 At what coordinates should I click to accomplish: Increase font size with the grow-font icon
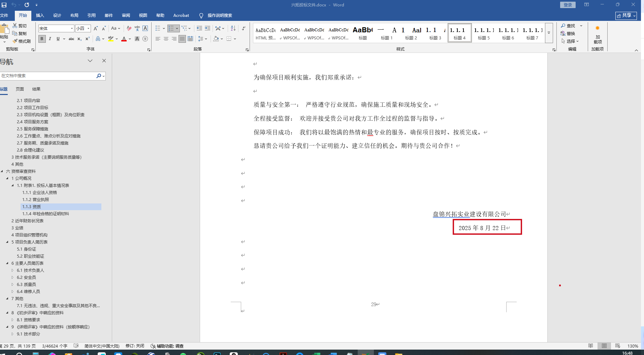point(96,28)
